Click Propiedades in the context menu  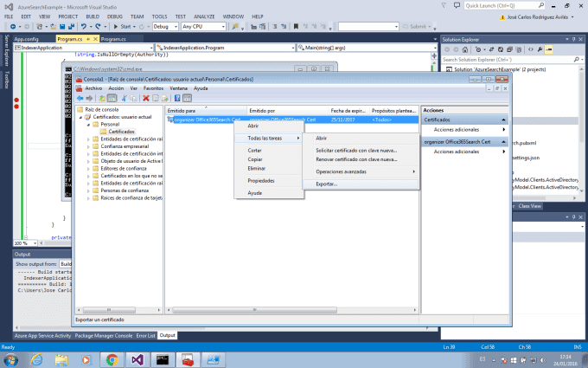tap(269, 181)
